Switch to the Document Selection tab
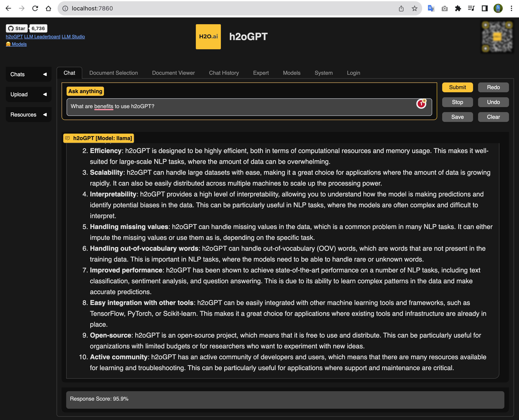The image size is (519, 420). click(114, 73)
